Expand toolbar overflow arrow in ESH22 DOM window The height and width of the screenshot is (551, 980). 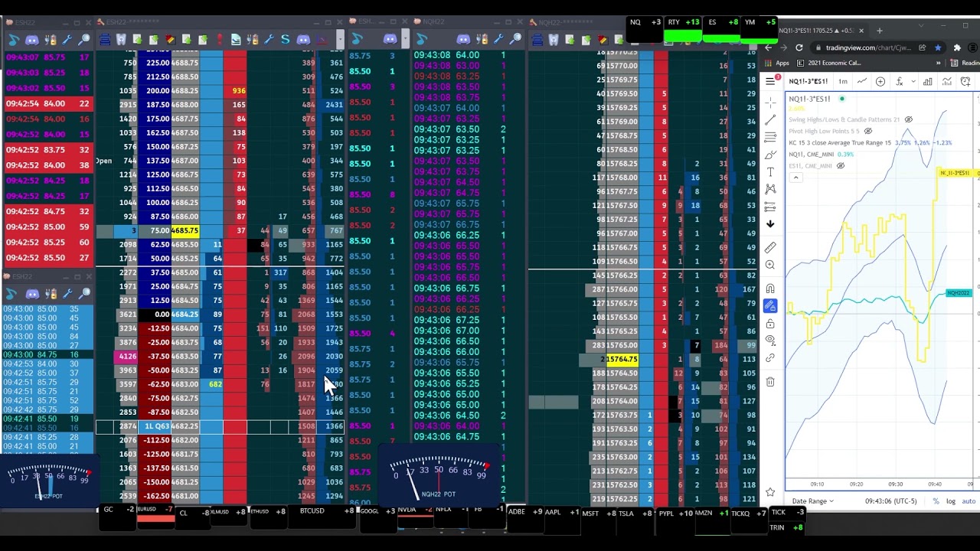click(340, 40)
